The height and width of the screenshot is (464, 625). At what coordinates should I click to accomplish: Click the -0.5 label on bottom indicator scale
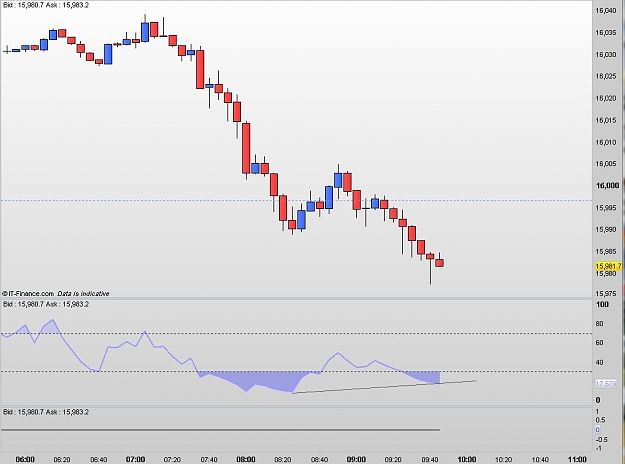point(601,439)
